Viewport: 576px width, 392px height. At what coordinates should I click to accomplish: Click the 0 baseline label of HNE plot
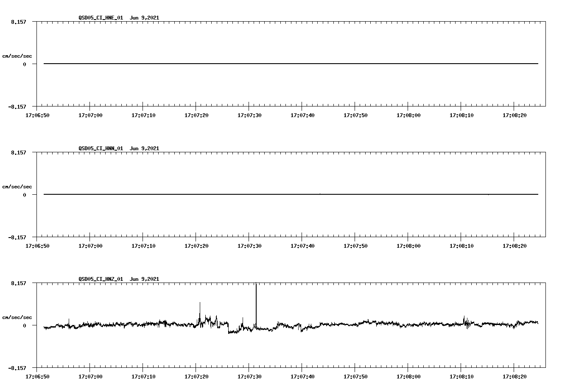point(25,64)
